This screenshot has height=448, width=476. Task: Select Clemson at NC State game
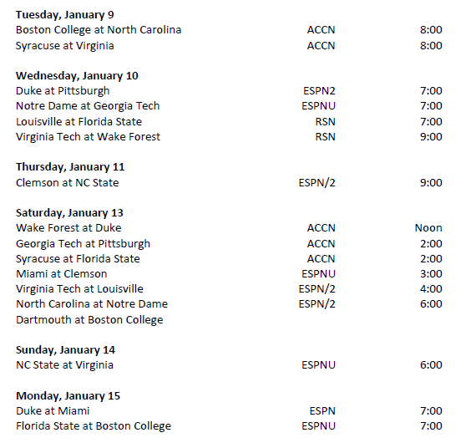(67, 183)
